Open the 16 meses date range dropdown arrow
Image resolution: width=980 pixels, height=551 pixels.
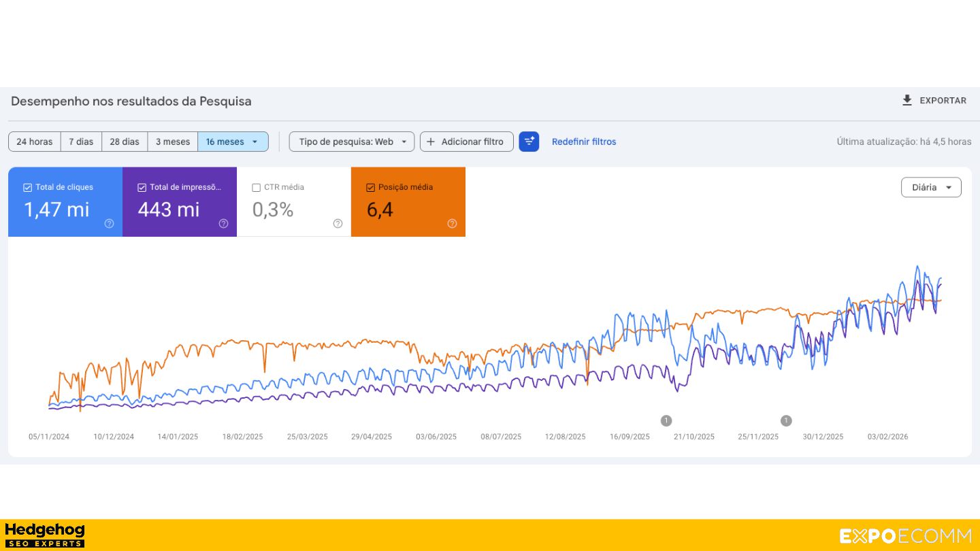[x=255, y=141]
